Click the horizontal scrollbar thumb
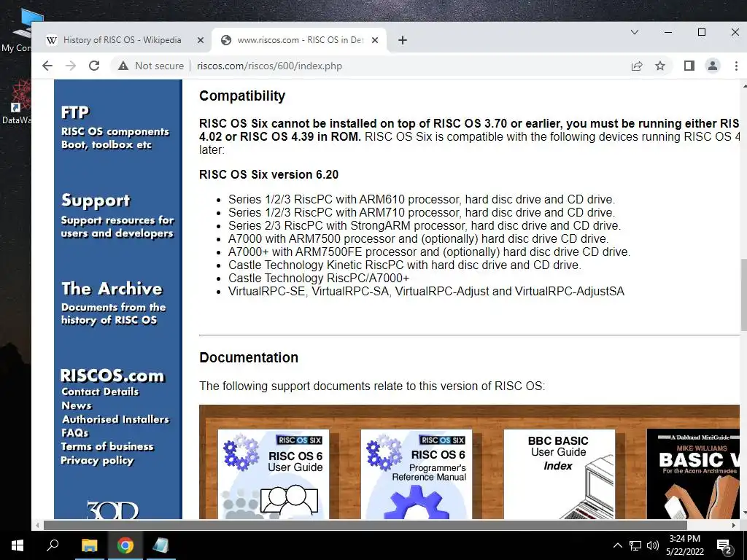Viewport: 747px width, 560px height. coord(365,525)
